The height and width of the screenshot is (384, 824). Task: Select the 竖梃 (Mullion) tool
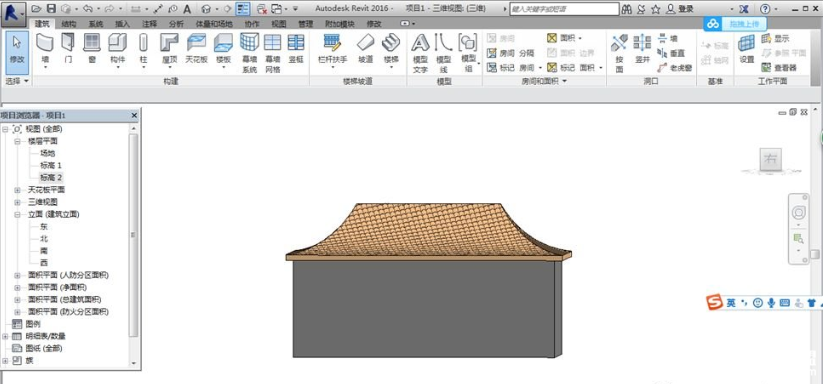pyautogui.click(x=296, y=49)
